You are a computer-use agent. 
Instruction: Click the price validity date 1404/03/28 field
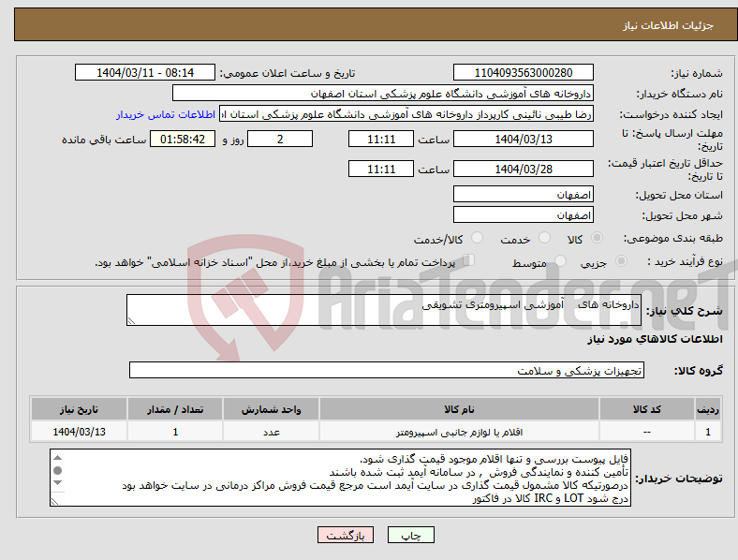point(523,169)
